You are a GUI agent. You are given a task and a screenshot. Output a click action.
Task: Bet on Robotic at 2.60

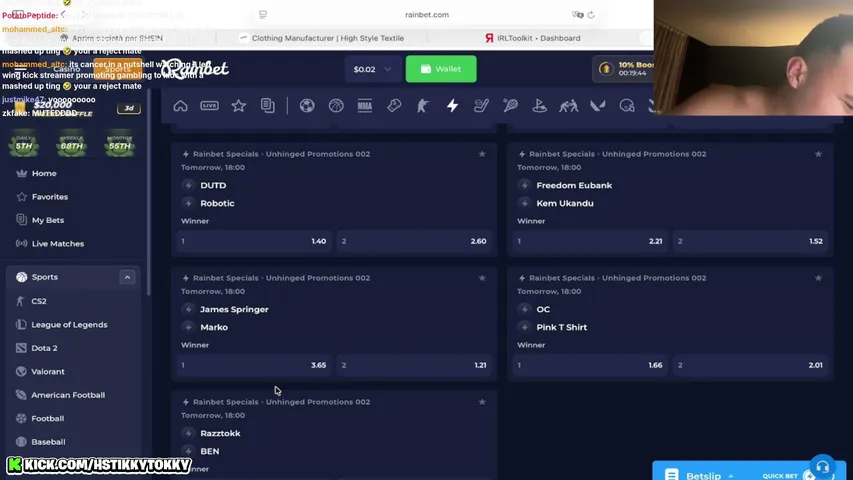(415, 241)
